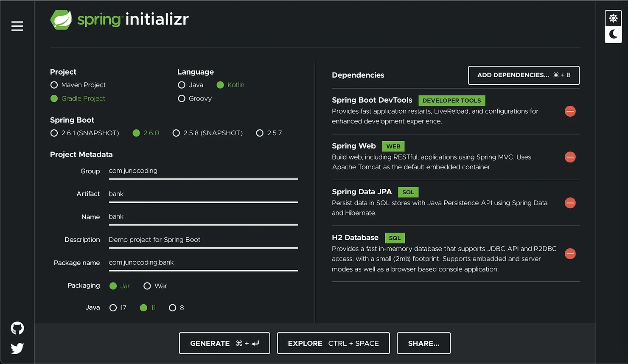Click the Project section heading
The width and height of the screenshot is (628, 364).
pyautogui.click(x=63, y=72)
